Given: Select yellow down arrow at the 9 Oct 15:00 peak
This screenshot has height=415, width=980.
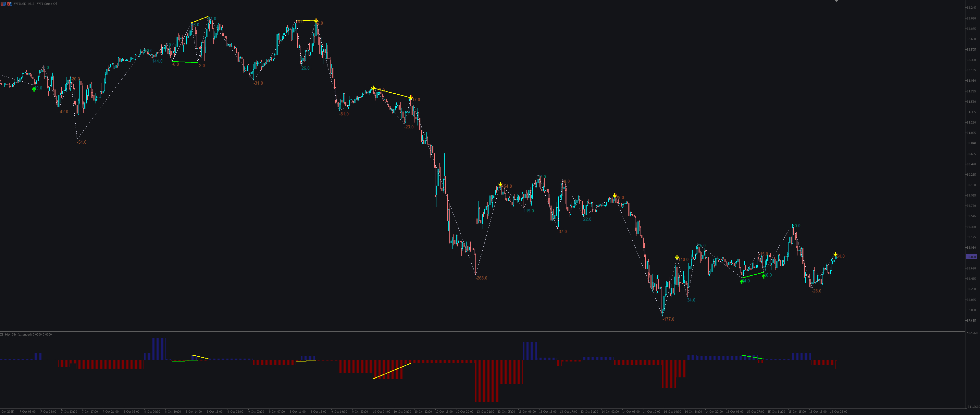Looking at the screenshot, I should tap(316, 20).
